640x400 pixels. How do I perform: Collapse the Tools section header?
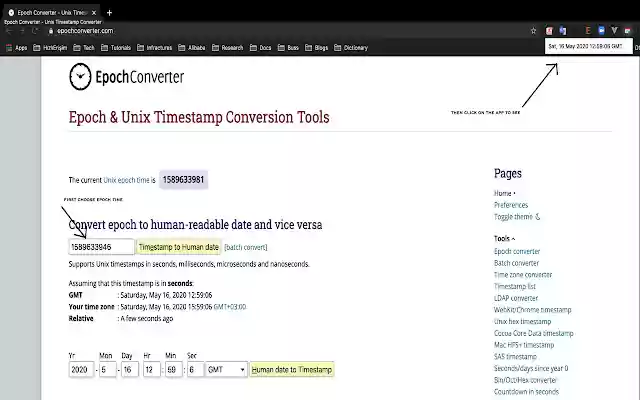pos(504,238)
